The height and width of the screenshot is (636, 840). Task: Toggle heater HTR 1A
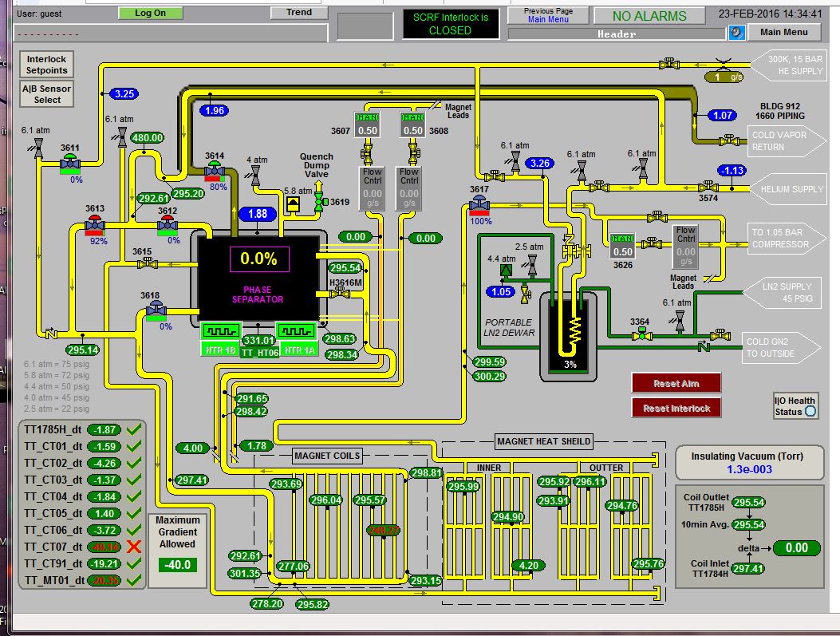297,330
